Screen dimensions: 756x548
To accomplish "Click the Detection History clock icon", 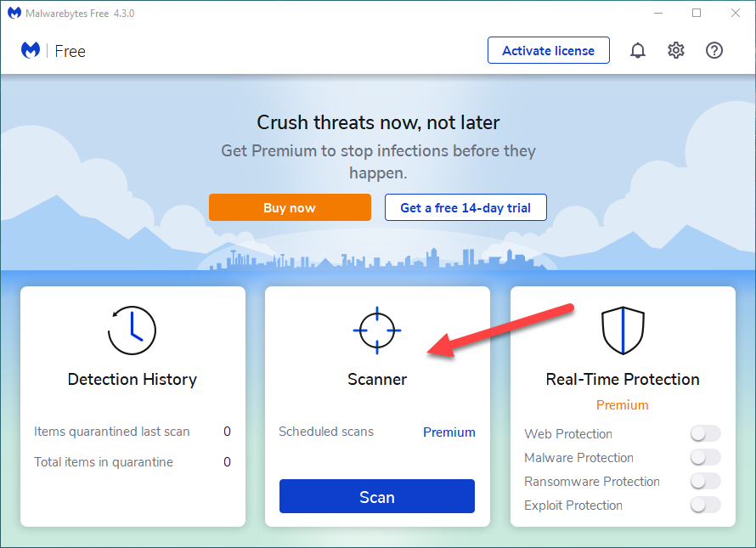I will [x=133, y=330].
